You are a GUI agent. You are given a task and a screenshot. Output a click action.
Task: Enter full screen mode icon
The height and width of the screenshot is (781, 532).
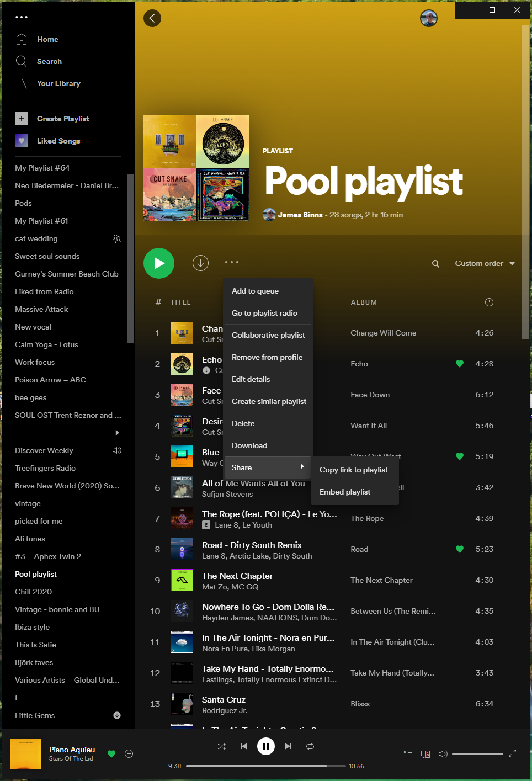coord(512,753)
